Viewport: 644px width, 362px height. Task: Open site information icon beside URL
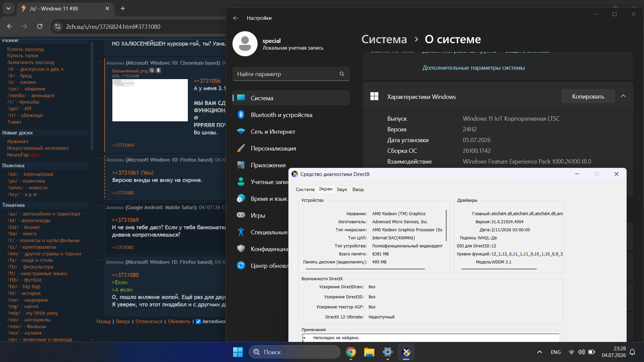(x=58, y=26)
